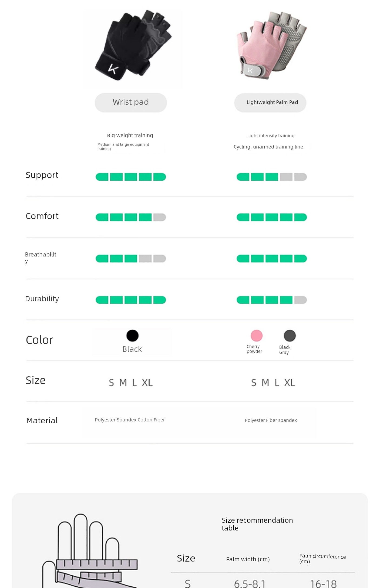This screenshot has width=380, height=588.
Task: Click the black wrist pad glove image
Action: 133,49
